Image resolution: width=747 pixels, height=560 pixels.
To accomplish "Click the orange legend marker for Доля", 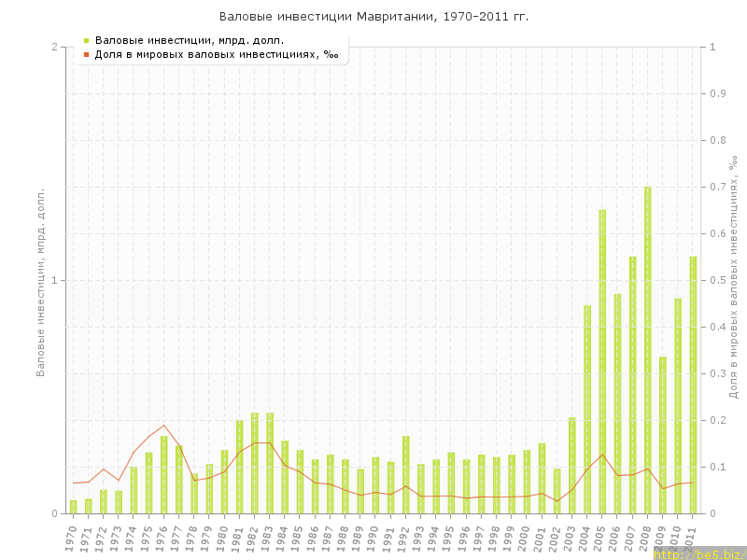I will (x=86, y=54).
